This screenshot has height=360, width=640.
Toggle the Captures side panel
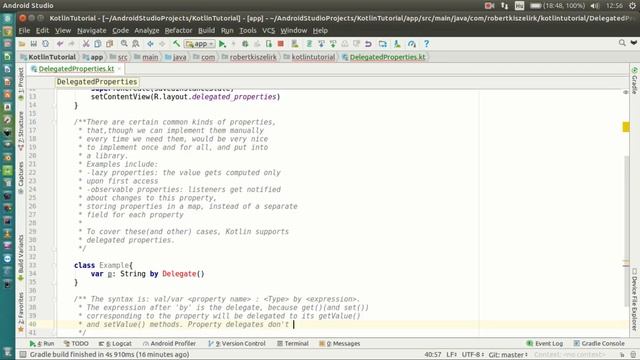[x=21, y=178]
